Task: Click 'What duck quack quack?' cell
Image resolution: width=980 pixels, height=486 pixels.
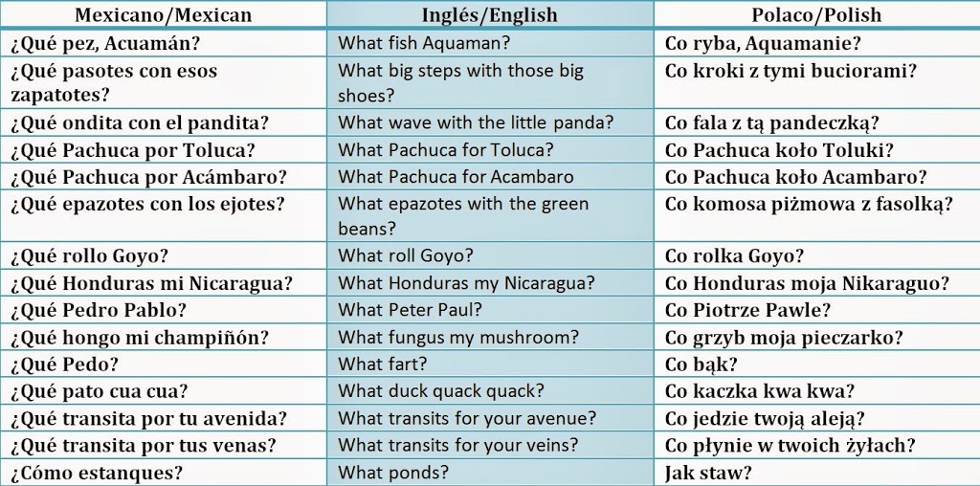Action: (x=490, y=391)
